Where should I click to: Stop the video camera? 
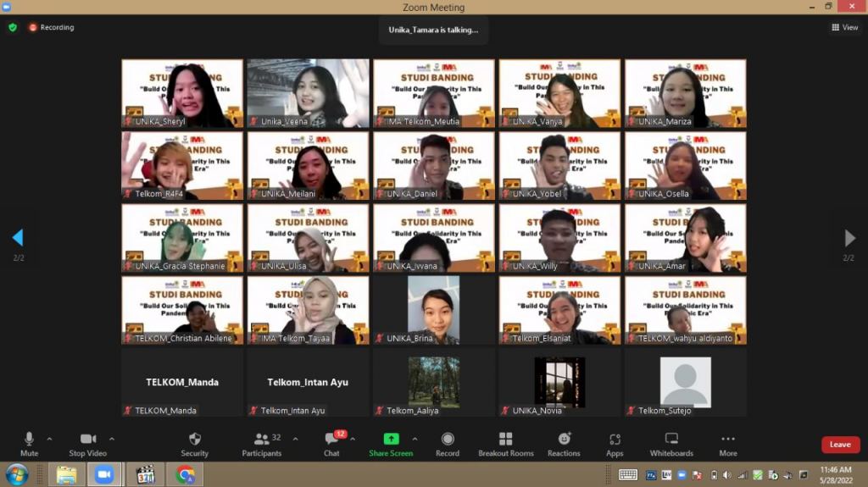coord(87,445)
